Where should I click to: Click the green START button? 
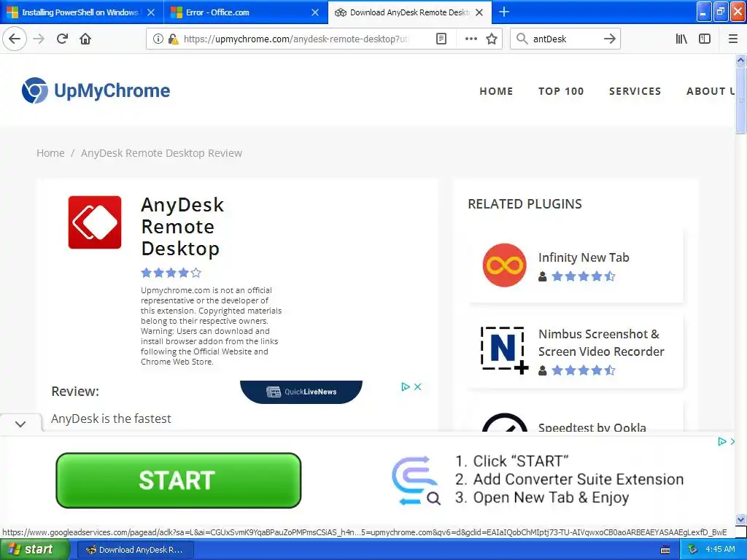coord(179,480)
